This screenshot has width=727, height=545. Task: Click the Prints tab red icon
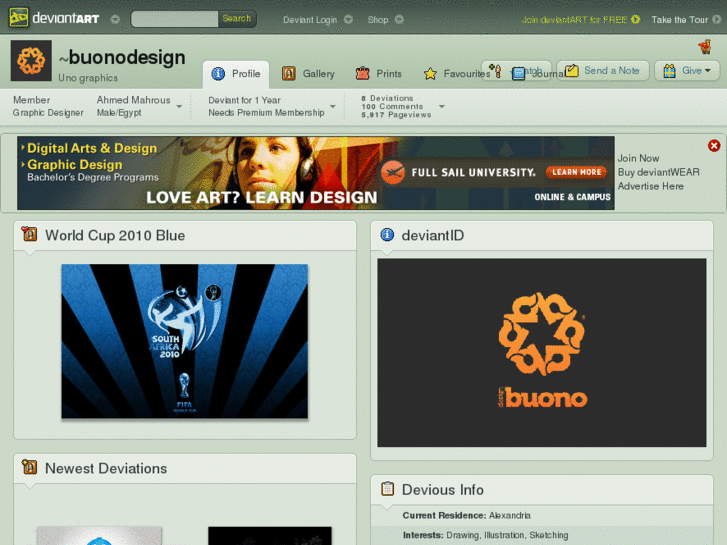[x=362, y=73]
